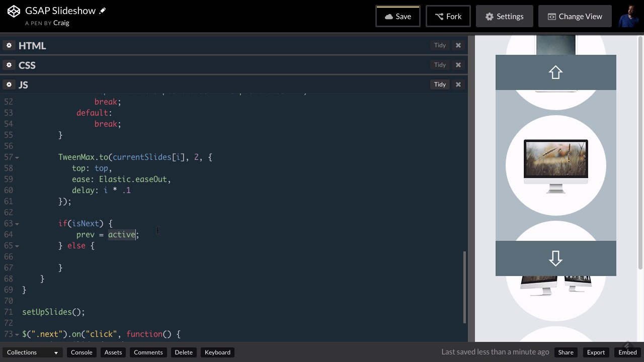
Task: Click the JS editor vertical scrollbar
Action: (465, 287)
